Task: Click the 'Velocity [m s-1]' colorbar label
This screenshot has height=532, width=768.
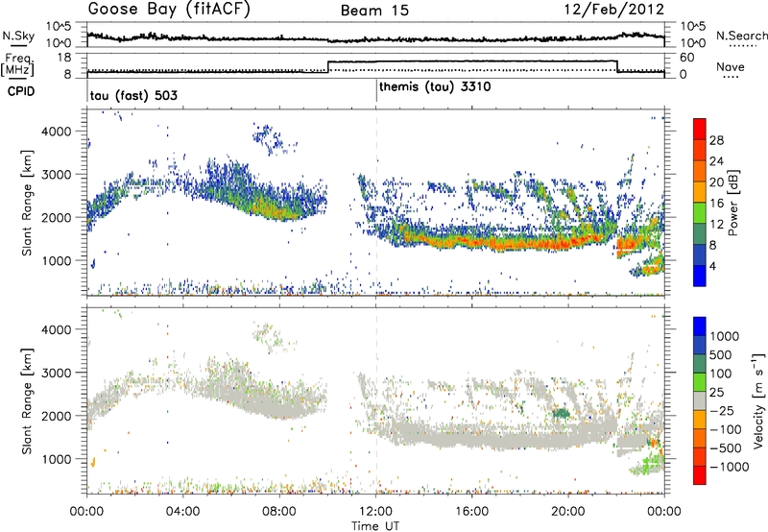Action: pos(758,400)
